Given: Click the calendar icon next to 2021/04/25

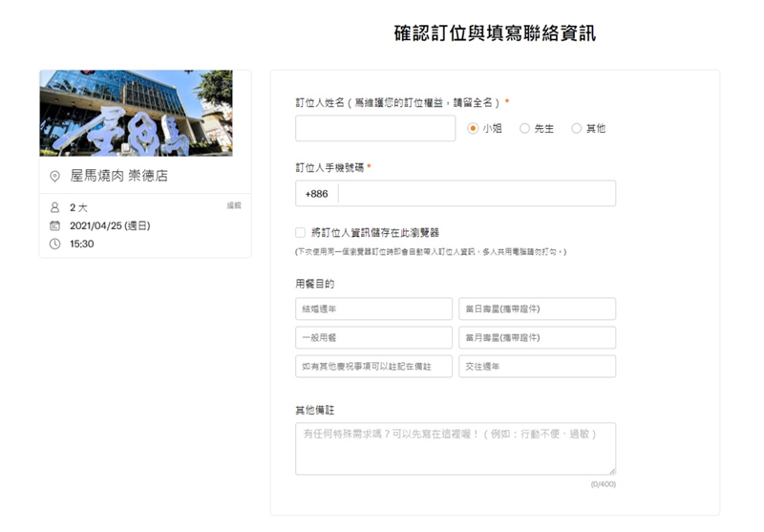Looking at the screenshot, I should coord(55,225).
